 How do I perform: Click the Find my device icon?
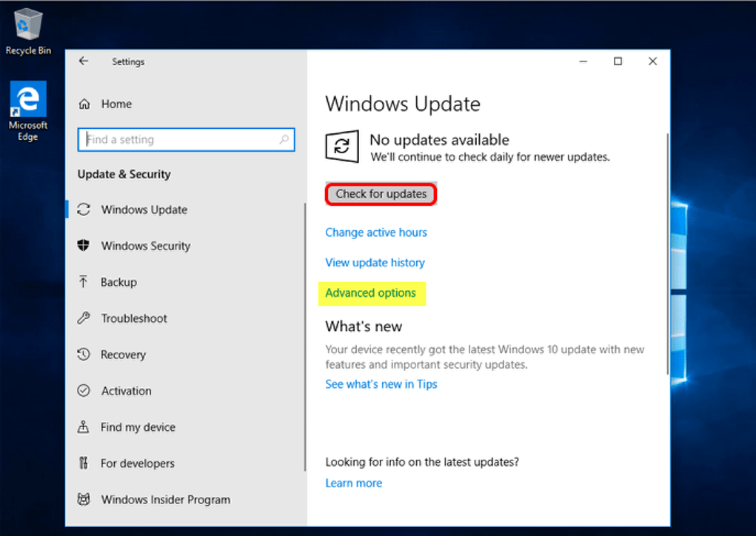[84, 427]
